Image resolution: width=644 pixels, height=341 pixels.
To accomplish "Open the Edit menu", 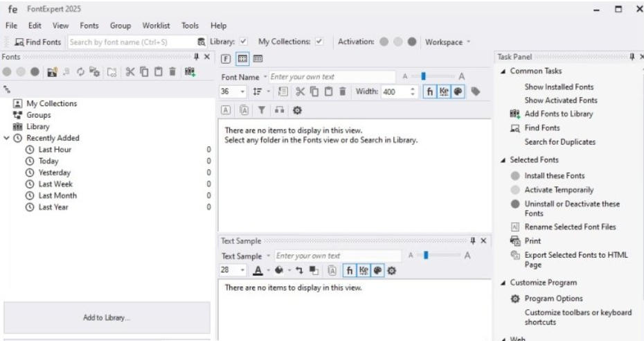I will coord(35,26).
